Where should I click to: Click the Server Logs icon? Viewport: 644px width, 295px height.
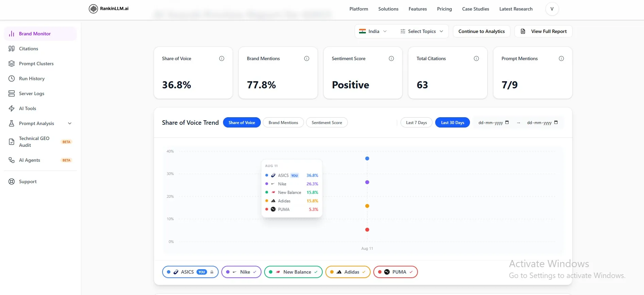pyautogui.click(x=12, y=93)
